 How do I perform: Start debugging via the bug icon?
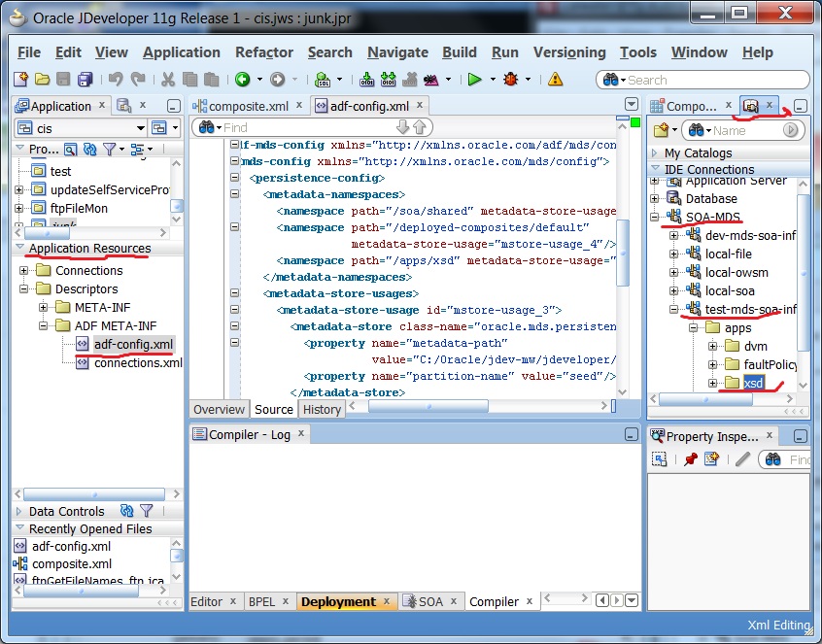pos(512,79)
